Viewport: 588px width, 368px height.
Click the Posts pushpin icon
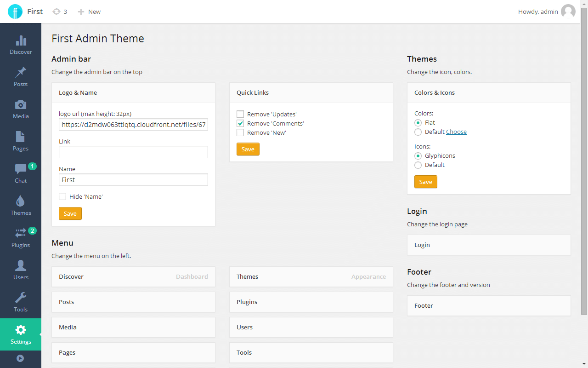click(x=21, y=72)
